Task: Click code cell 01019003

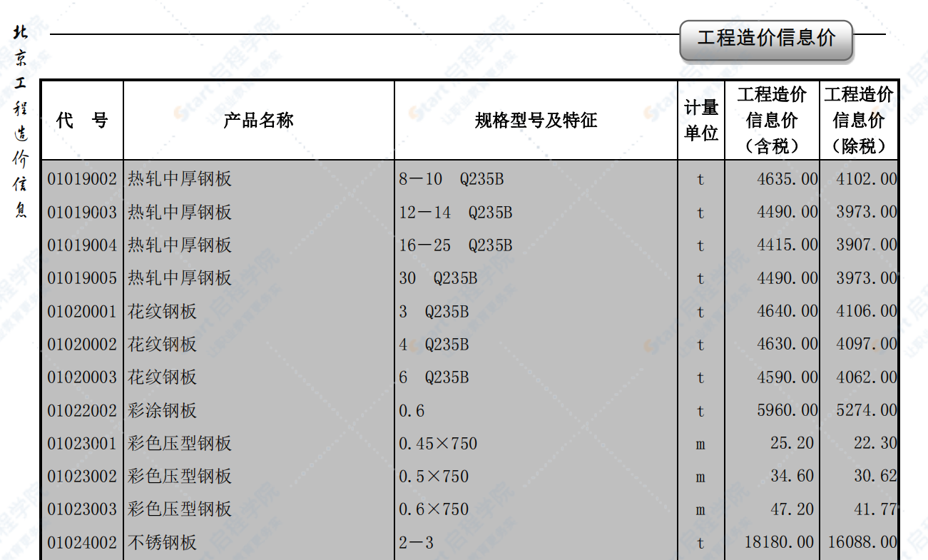Action: point(82,212)
